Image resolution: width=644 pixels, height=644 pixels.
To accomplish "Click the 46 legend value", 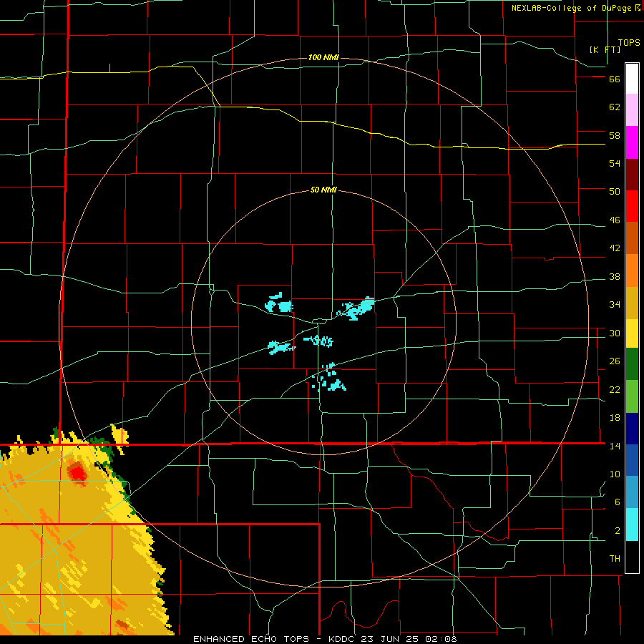I will (x=615, y=220).
